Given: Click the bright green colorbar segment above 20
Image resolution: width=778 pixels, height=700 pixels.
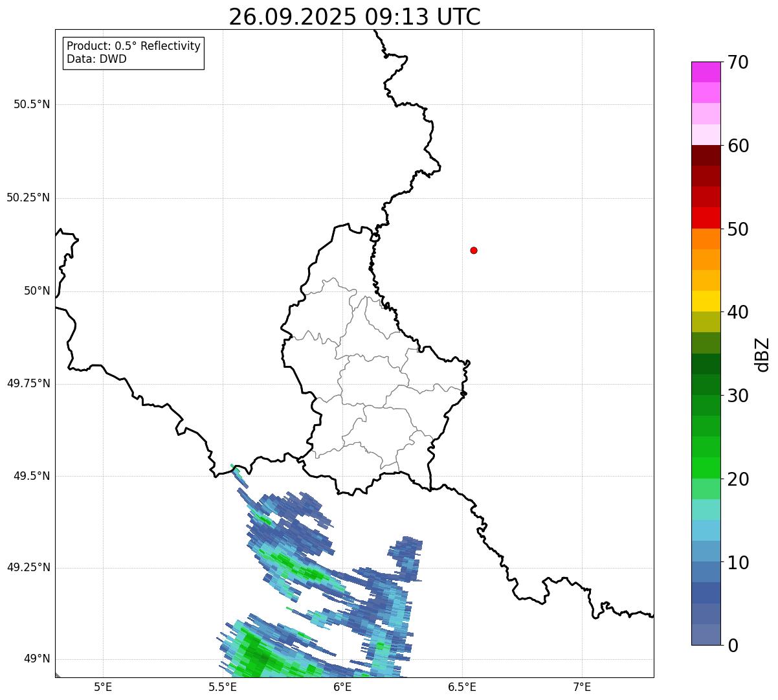Looking at the screenshot, I should coord(706,468).
